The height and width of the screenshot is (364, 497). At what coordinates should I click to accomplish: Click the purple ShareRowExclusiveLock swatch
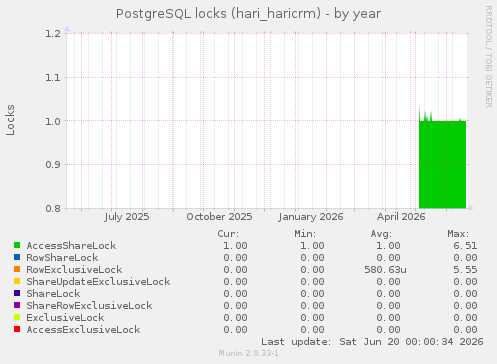pos(17,305)
